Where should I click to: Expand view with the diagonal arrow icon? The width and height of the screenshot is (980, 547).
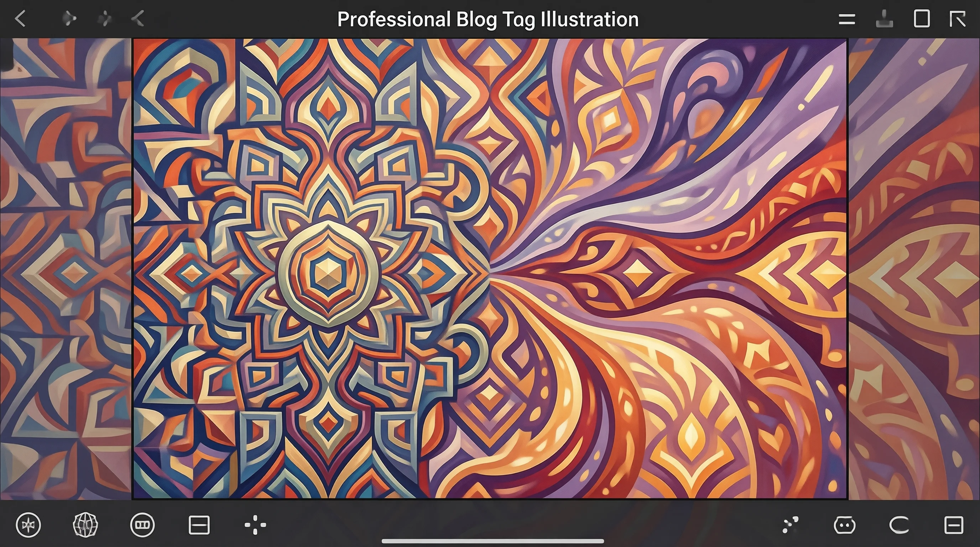[957, 19]
